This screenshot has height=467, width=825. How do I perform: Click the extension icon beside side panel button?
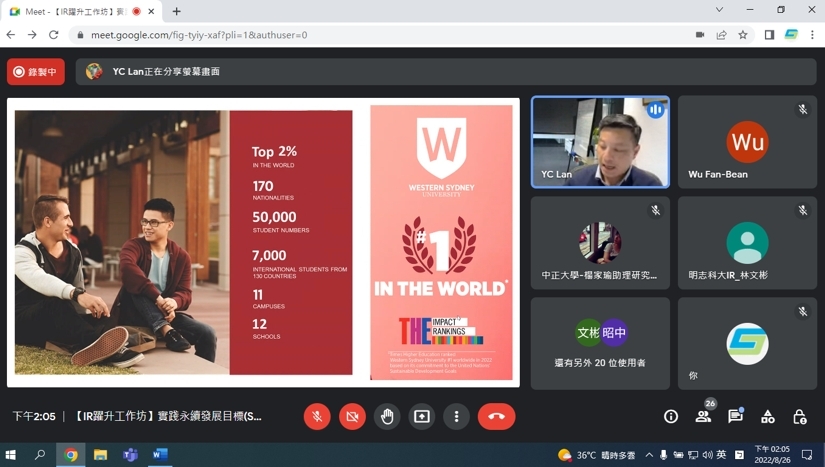(791, 35)
